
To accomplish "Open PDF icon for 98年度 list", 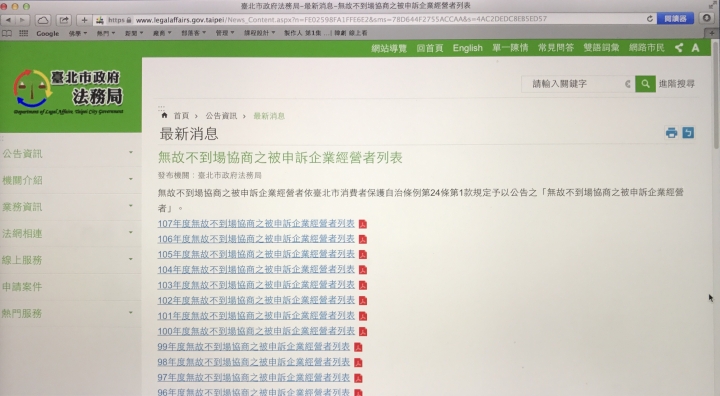I will click(358, 362).
